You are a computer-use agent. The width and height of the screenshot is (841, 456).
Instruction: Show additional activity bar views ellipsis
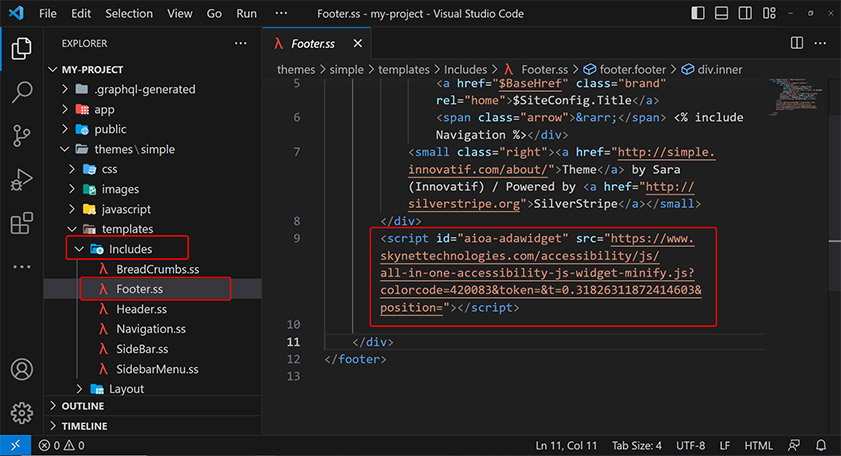(21, 267)
